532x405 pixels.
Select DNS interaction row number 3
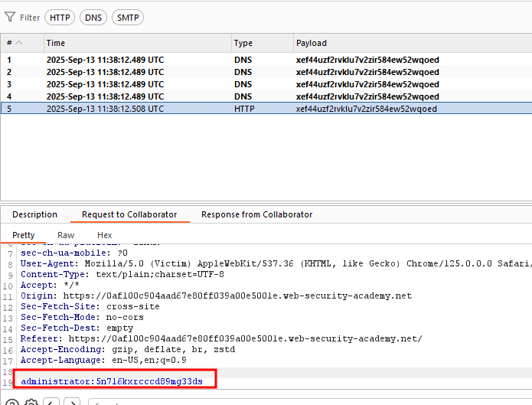(x=266, y=84)
